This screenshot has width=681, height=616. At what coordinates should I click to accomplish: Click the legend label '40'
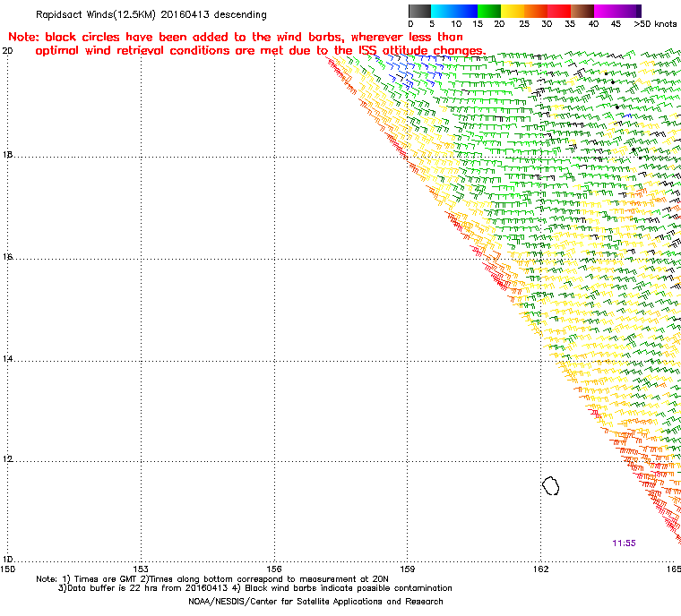[593, 24]
